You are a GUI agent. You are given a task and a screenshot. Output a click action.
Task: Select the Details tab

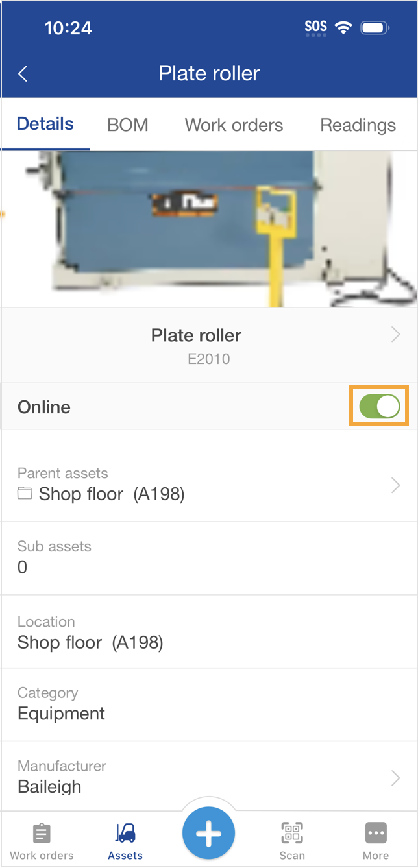[45, 125]
